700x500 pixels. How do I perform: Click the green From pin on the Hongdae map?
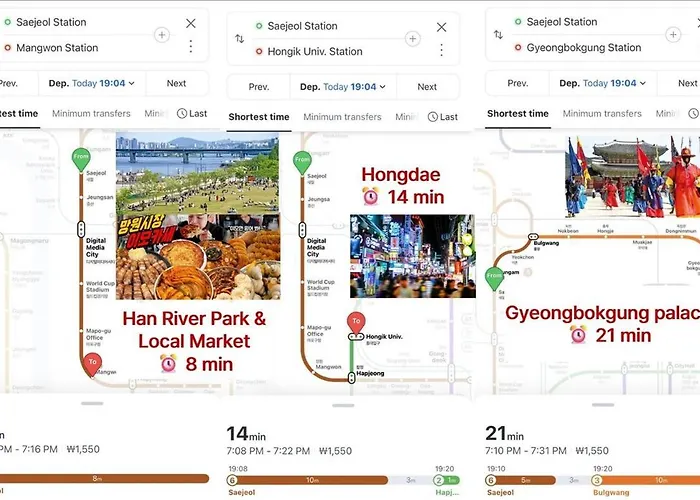coord(302,162)
